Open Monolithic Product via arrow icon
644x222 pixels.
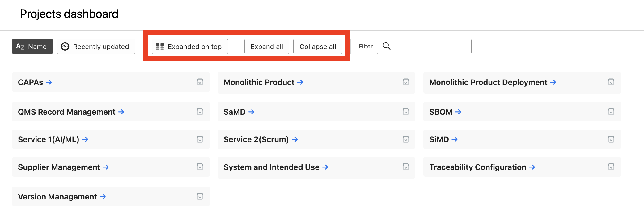tap(300, 82)
